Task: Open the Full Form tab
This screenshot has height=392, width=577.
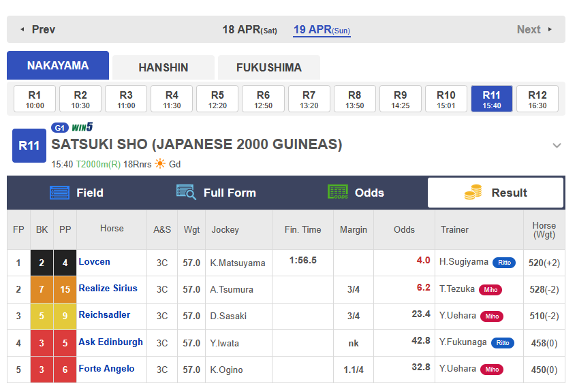Action: tap(217, 193)
